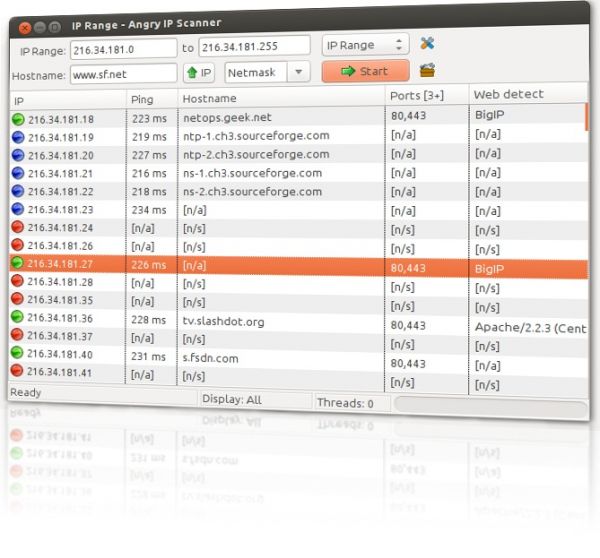
Task: Open the IP Range feeder dropdown
Action: coord(365,45)
